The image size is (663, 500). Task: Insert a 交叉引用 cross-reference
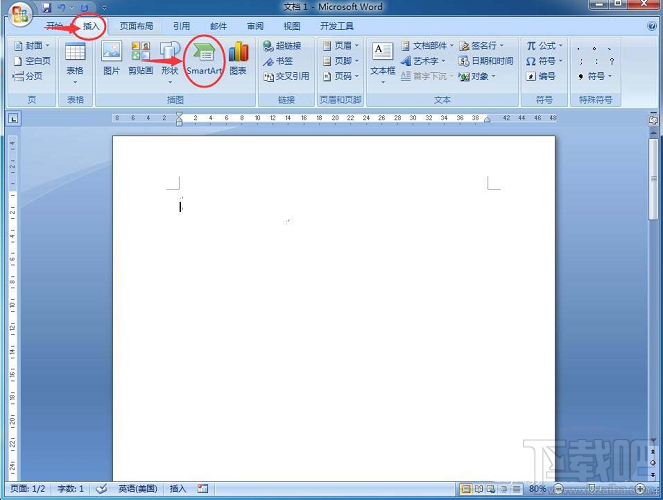point(287,76)
